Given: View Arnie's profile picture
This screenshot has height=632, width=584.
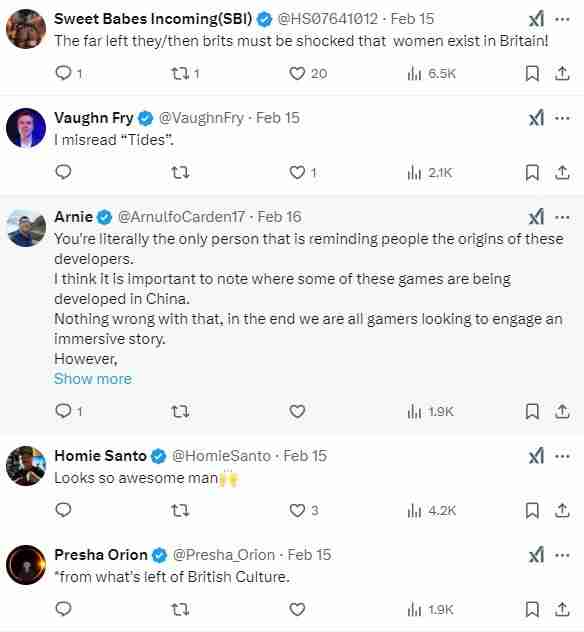Looking at the screenshot, I should point(26,228).
